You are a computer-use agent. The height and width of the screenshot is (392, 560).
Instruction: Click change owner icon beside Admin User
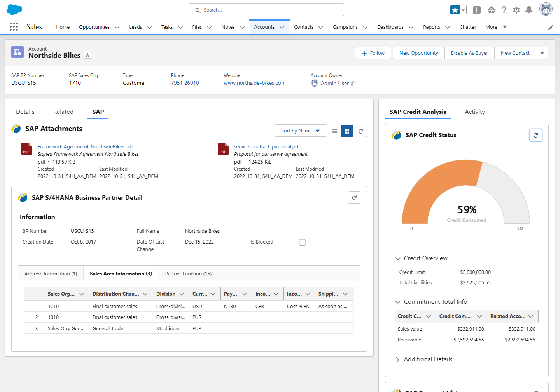click(353, 83)
